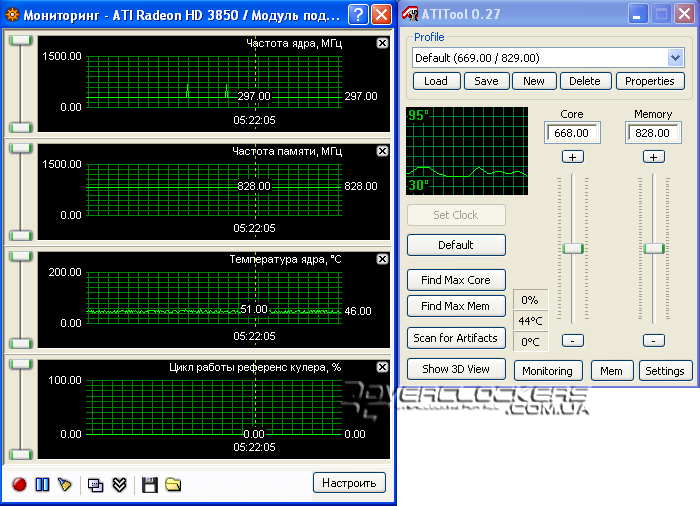Open help in the monitoring window title bar
Viewport: 700px width, 506px height.
(358, 15)
